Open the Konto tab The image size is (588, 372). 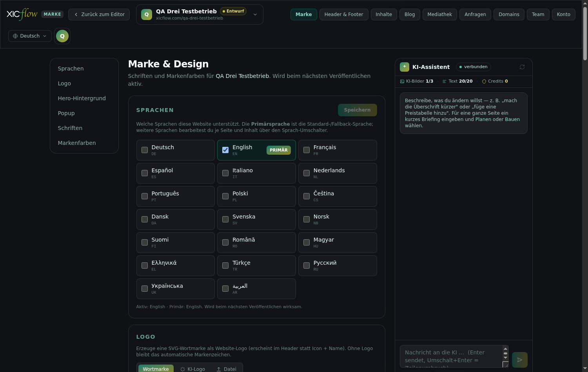pyautogui.click(x=564, y=14)
